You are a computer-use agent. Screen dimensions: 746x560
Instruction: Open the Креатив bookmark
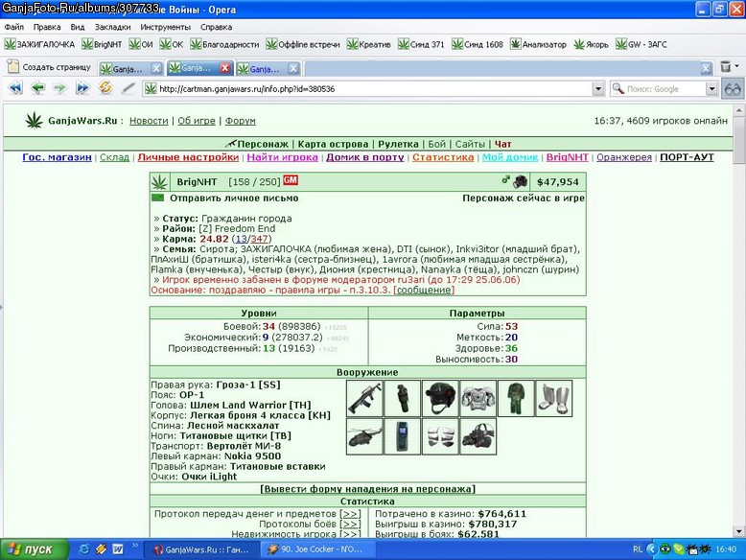pos(369,44)
